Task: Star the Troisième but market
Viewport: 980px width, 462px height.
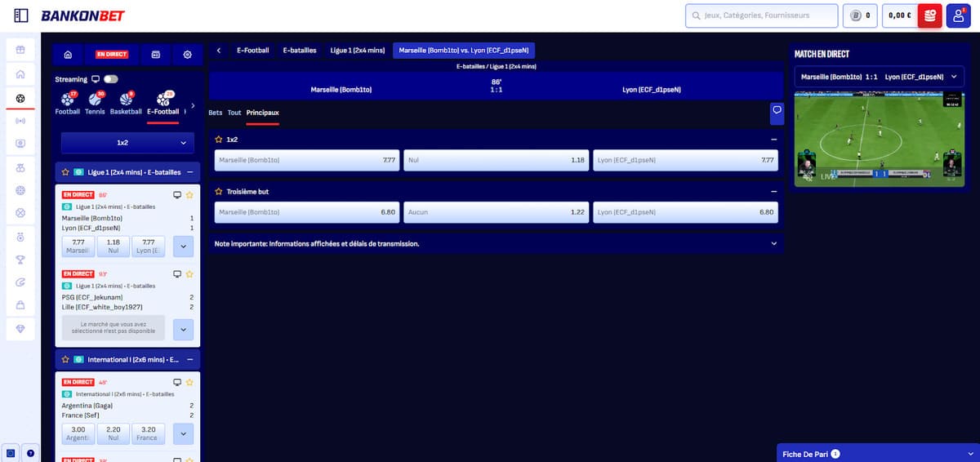Action: [x=219, y=192]
